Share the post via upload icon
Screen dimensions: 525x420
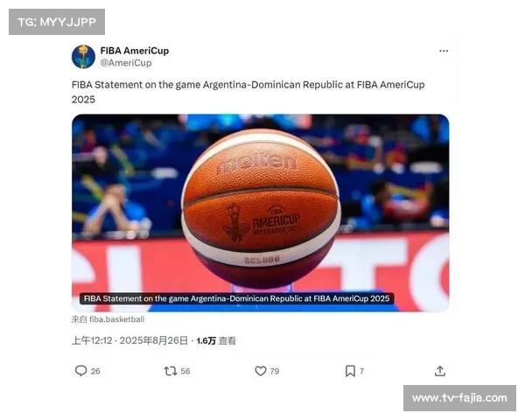click(440, 371)
